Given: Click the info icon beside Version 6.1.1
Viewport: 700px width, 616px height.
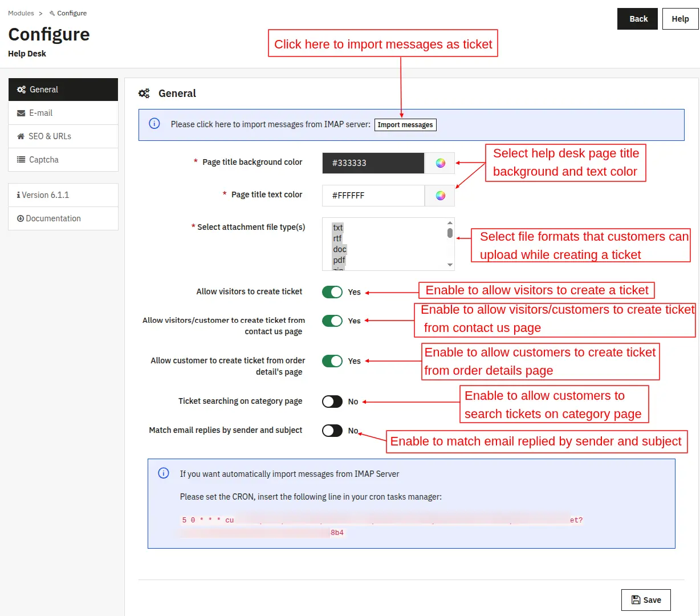Looking at the screenshot, I should click(x=19, y=195).
